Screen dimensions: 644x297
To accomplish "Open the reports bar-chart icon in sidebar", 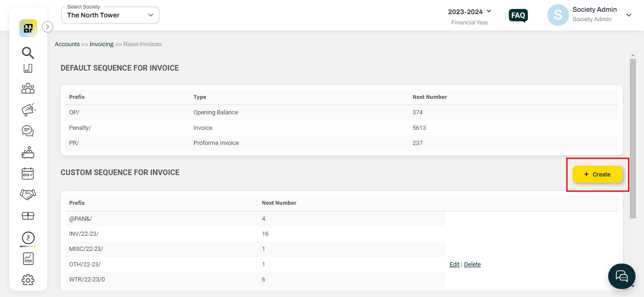I will click(28, 68).
